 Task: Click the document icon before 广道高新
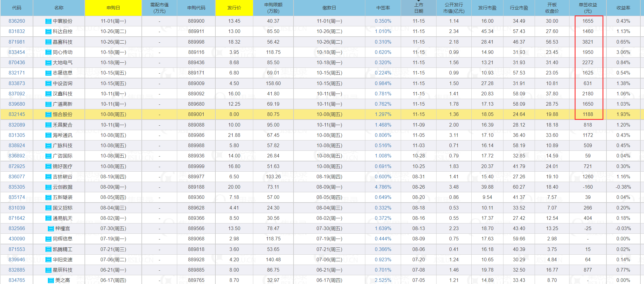(x=48, y=104)
